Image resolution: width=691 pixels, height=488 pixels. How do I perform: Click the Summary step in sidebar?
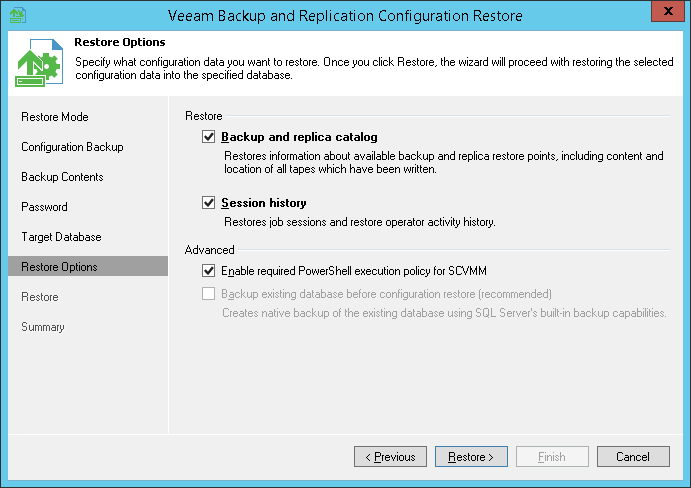pos(43,327)
